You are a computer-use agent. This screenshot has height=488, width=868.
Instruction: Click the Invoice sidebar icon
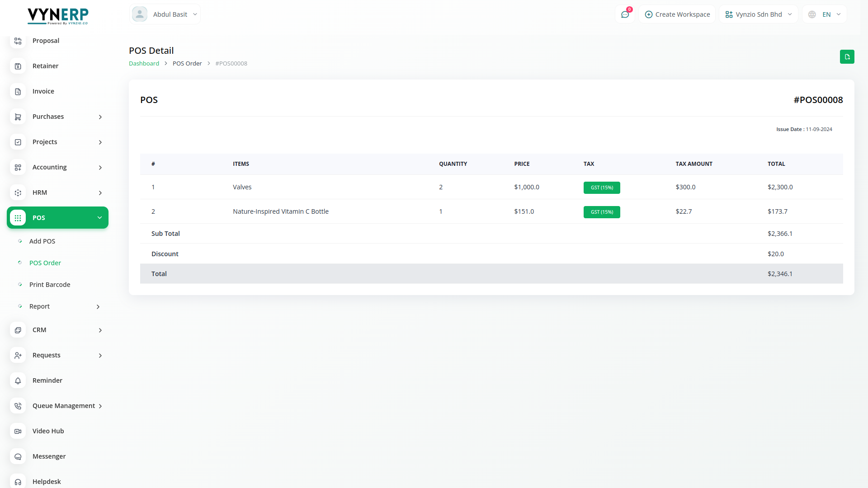(x=18, y=91)
